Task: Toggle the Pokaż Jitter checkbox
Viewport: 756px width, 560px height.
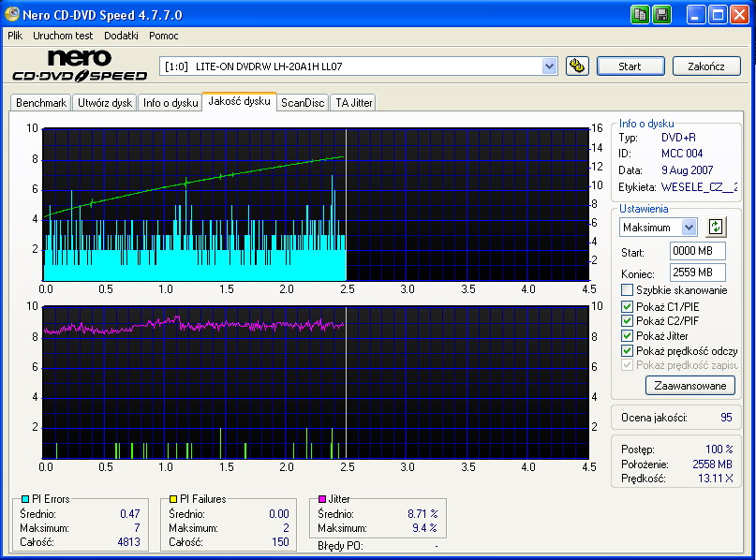Action: (627, 336)
